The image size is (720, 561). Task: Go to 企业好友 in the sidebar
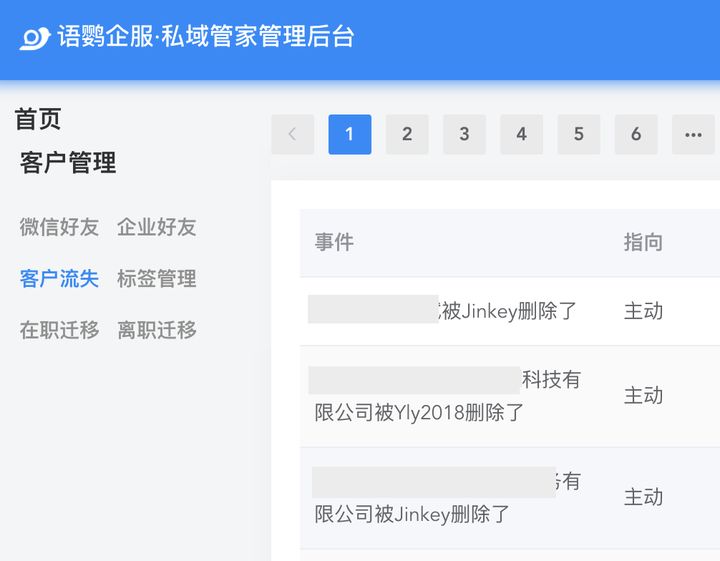(x=156, y=227)
